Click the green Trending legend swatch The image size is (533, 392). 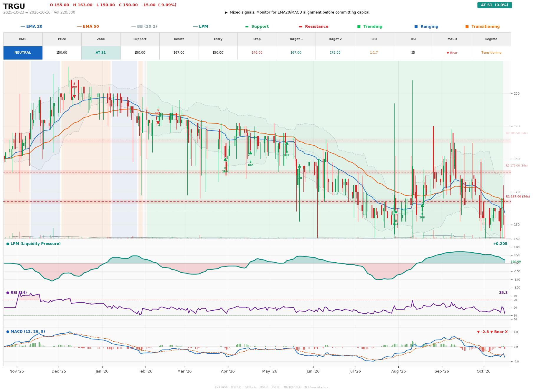pyautogui.click(x=359, y=27)
